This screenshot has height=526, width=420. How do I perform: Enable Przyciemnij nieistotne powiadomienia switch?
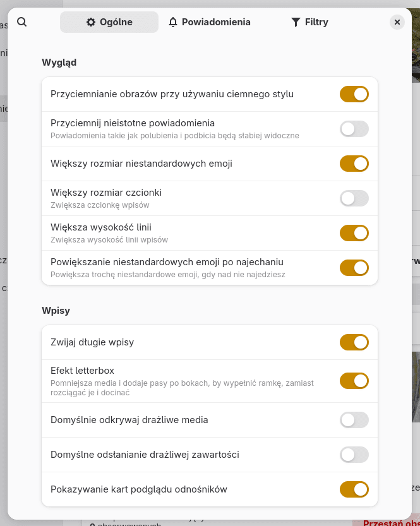354,129
